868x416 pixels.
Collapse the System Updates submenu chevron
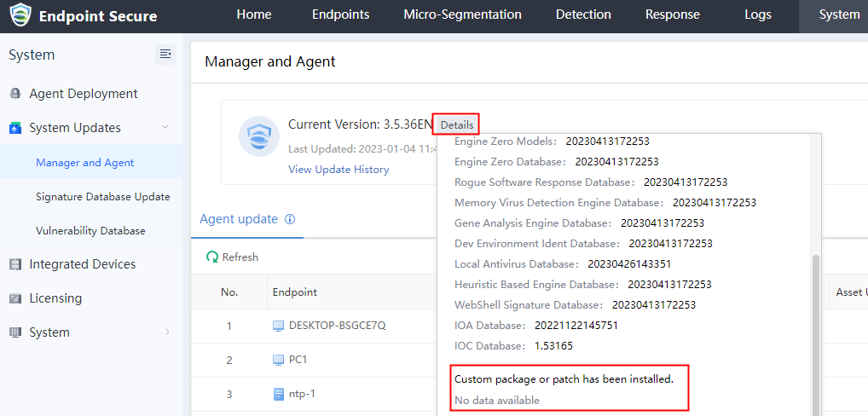(165, 128)
